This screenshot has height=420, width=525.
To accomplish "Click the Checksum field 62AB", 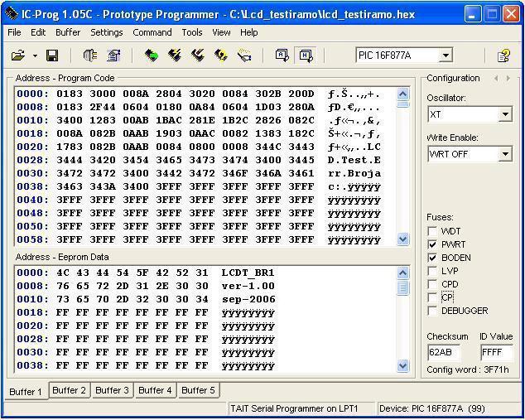I will [x=444, y=352].
